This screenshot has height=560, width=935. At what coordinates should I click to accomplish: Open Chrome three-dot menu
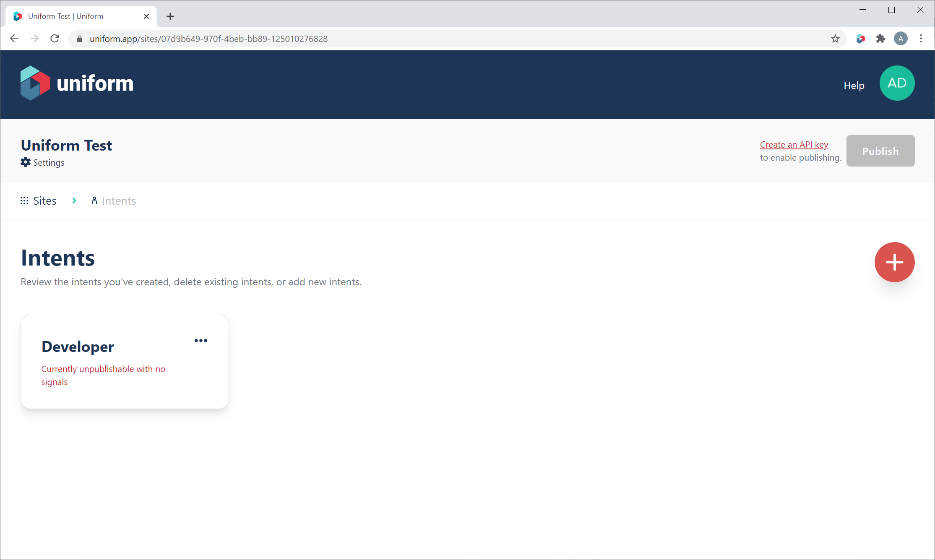921,39
